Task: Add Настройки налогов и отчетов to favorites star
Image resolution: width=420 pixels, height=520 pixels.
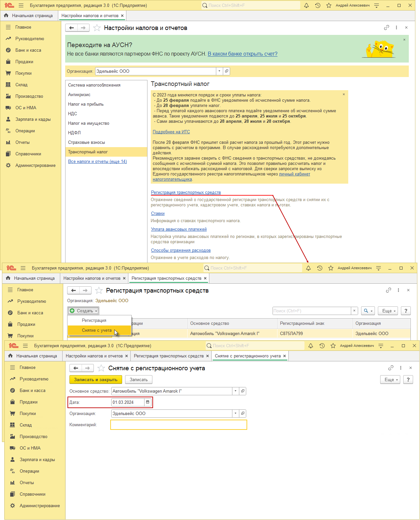Action: 97,28
